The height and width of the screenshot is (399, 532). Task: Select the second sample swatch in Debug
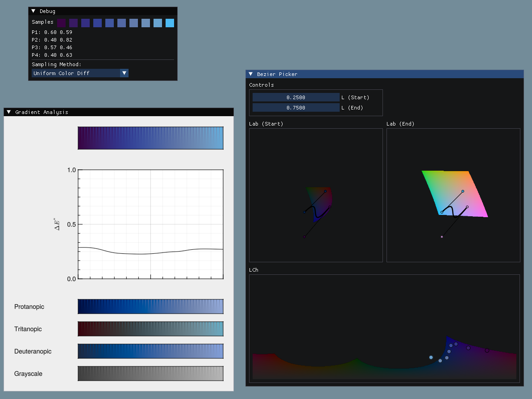click(73, 23)
